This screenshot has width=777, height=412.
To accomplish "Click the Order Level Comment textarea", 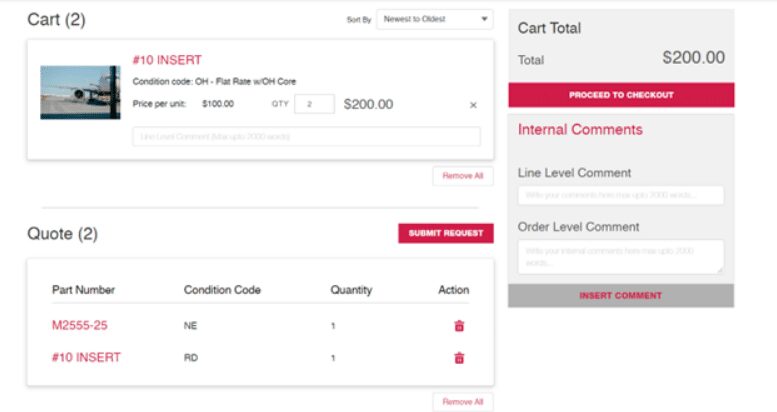I will (621, 257).
